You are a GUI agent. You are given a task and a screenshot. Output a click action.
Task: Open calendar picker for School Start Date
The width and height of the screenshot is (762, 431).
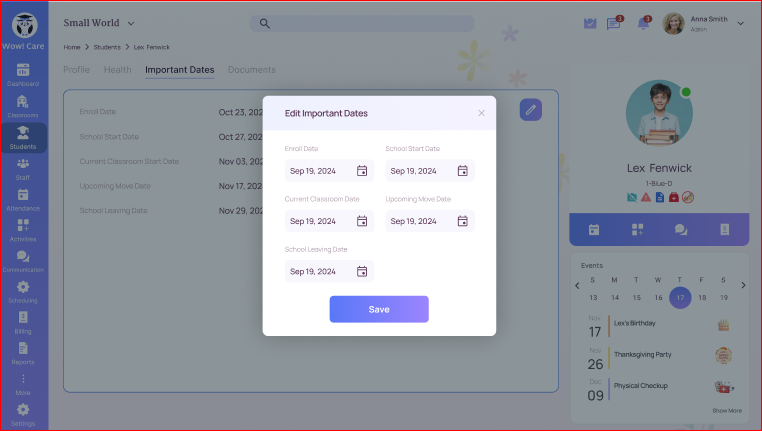tap(463, 171)
